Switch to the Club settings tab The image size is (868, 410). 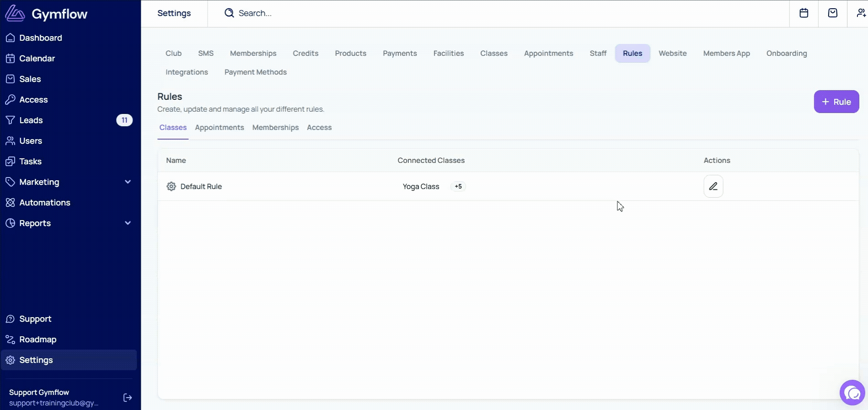[x=174, y=54]
